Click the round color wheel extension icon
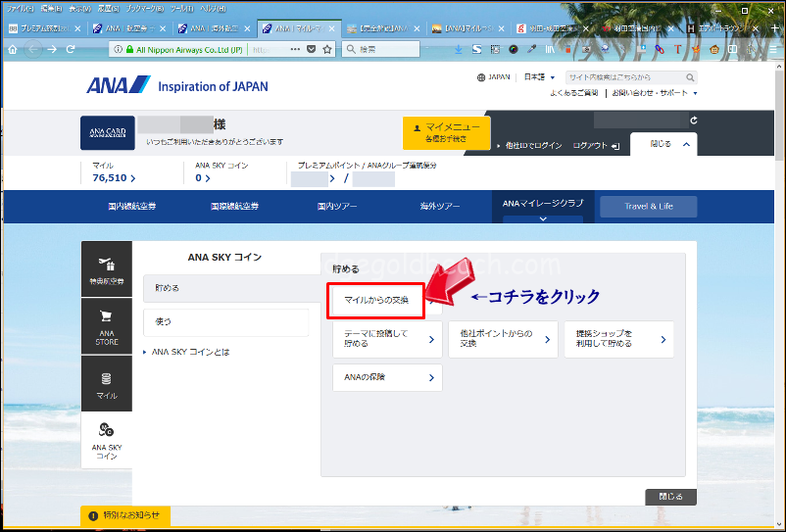 pyautogui.click(x=514, y=49)
